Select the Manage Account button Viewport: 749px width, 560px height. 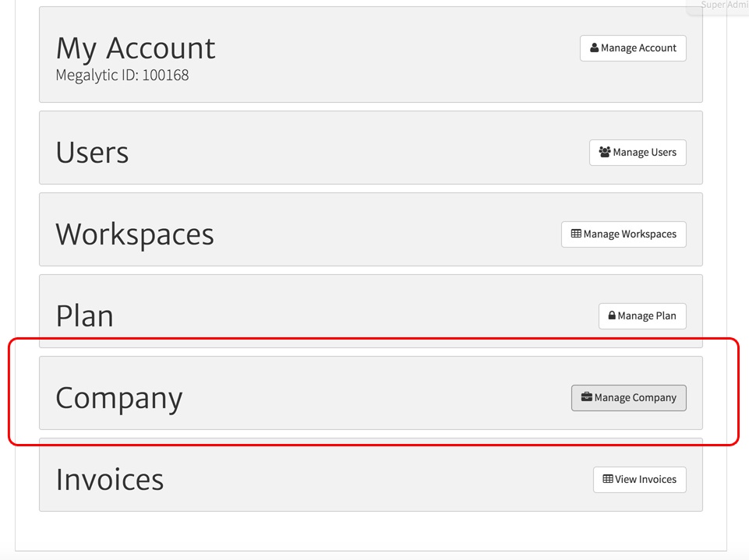tap(633, 48)
